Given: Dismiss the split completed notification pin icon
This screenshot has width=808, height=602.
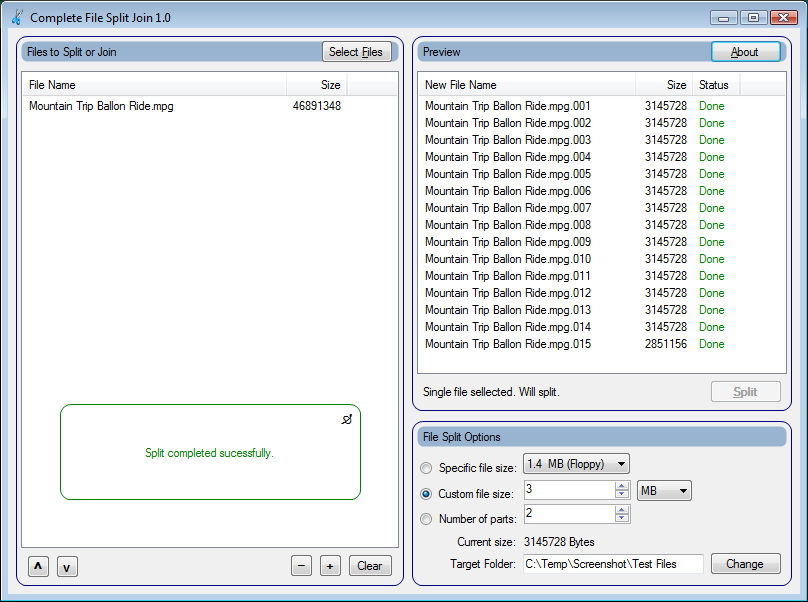Looking at the screenshot, I should coord(346,420).
